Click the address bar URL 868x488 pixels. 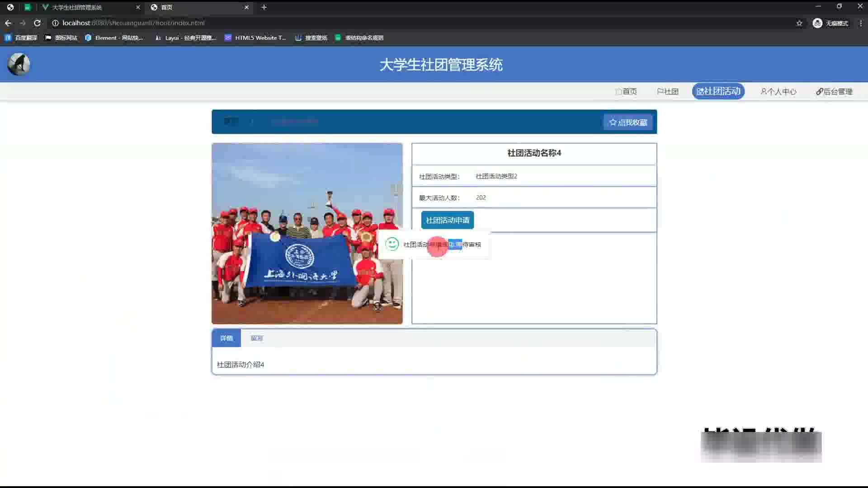(133, 23)
